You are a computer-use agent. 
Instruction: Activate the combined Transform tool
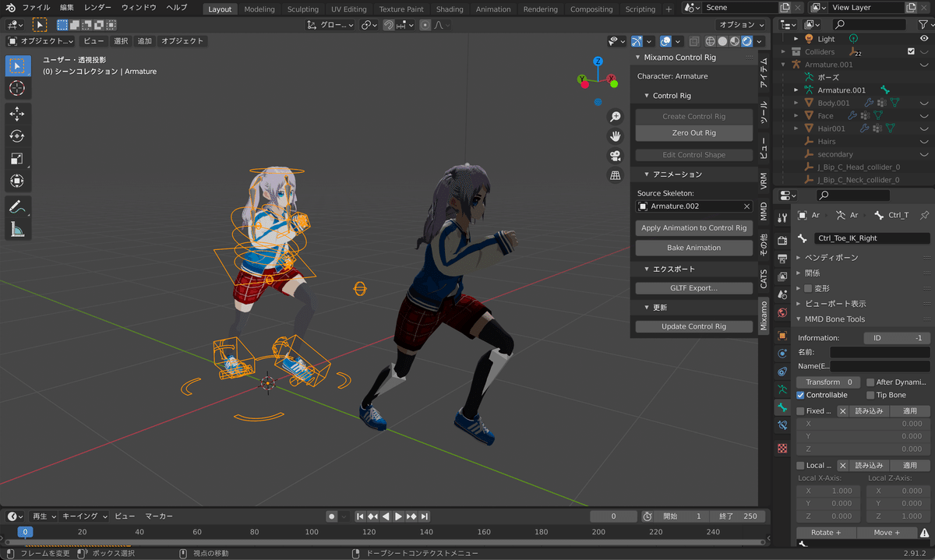point(19,181)
